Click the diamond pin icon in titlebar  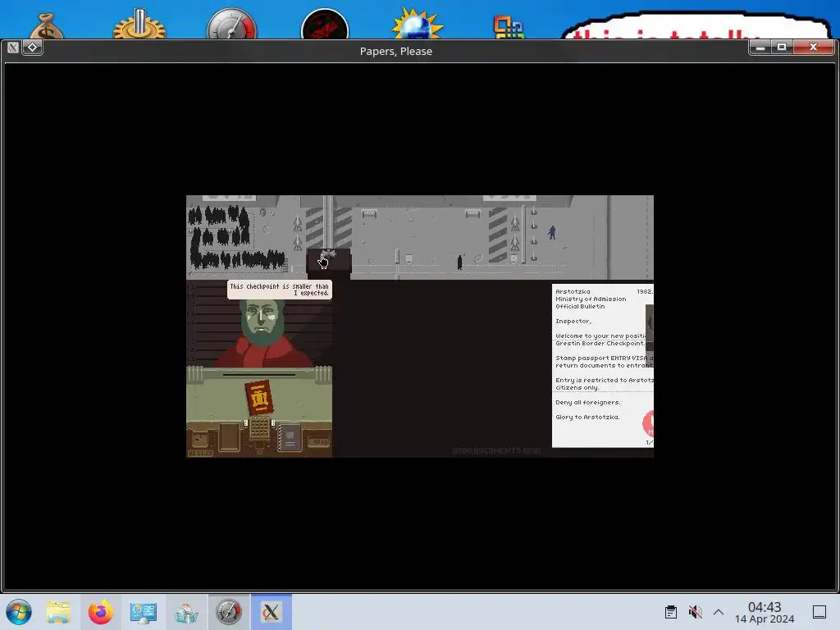point(32,47)
